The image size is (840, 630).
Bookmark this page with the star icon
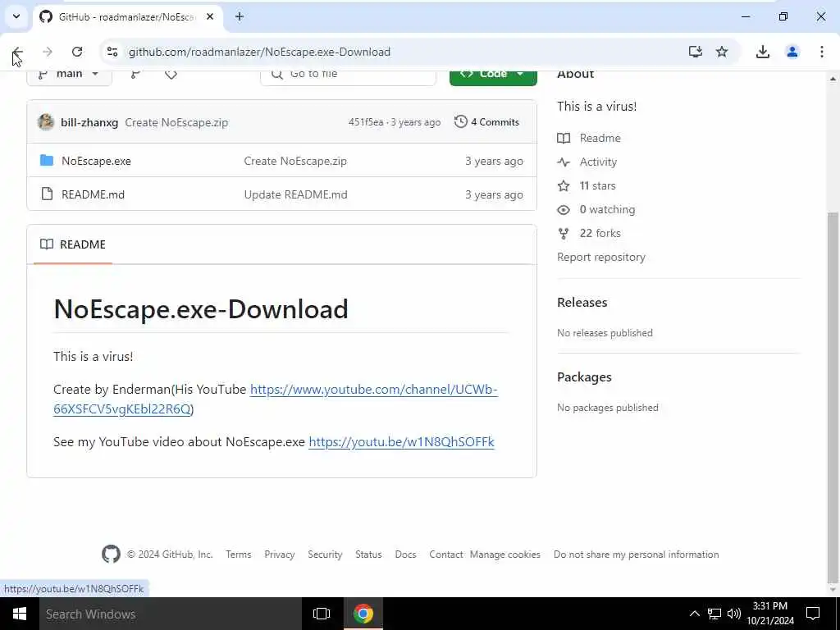pyautogui.click(x=722, y=52)
